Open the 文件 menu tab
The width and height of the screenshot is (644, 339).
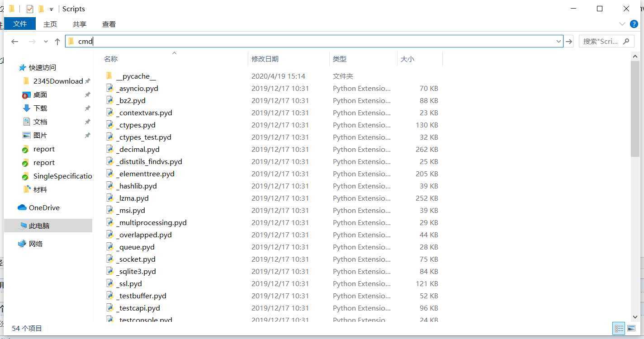pyautogui.click(x=20, y=24)
